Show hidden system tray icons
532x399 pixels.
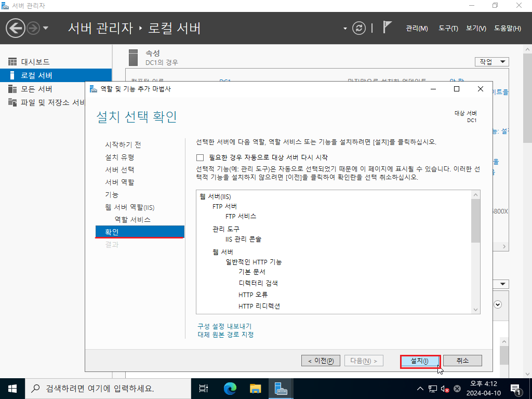420,389
